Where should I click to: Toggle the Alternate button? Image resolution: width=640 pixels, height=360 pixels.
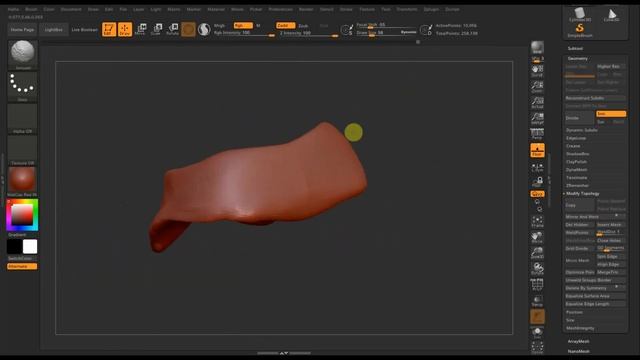click(22, 266)
